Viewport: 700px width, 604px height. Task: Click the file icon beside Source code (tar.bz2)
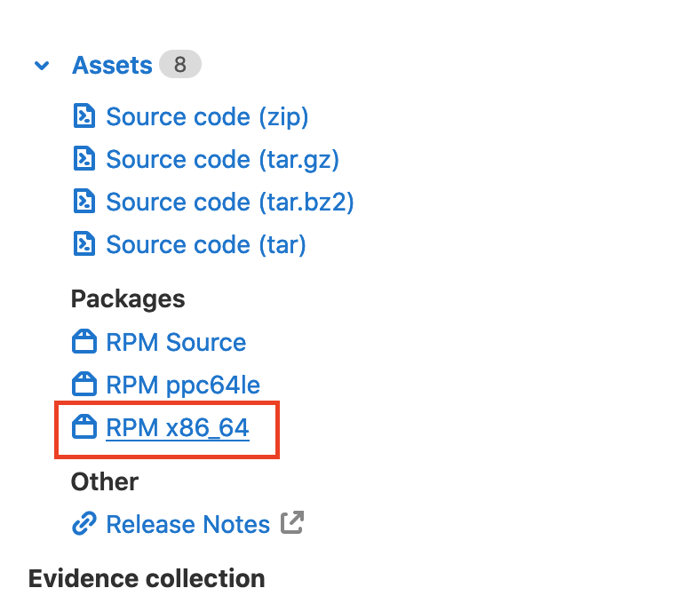click(x=84, y=202)
